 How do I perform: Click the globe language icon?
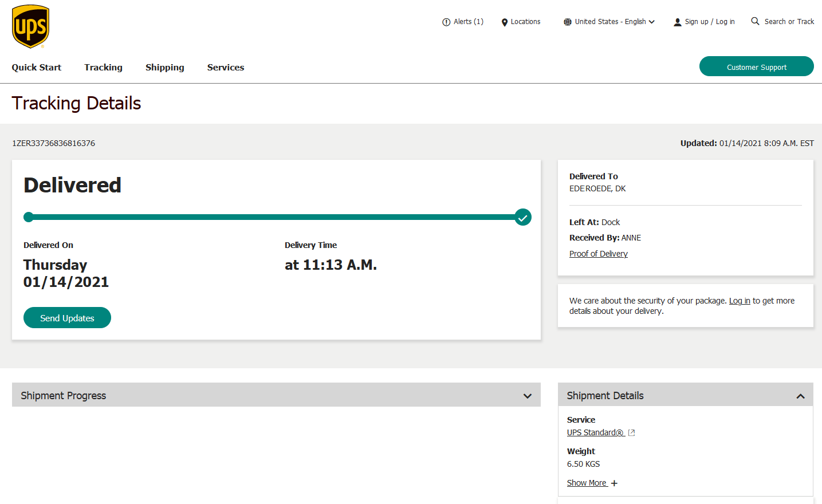[x=568, y=22]
